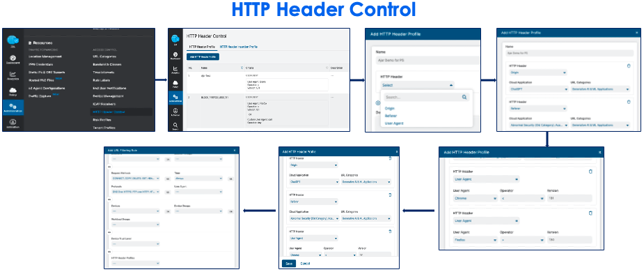Open Operator dropdown in the Firefox row
Image resolution: width=644 pixels, height=272 pixels.
[x=522, y=239]
